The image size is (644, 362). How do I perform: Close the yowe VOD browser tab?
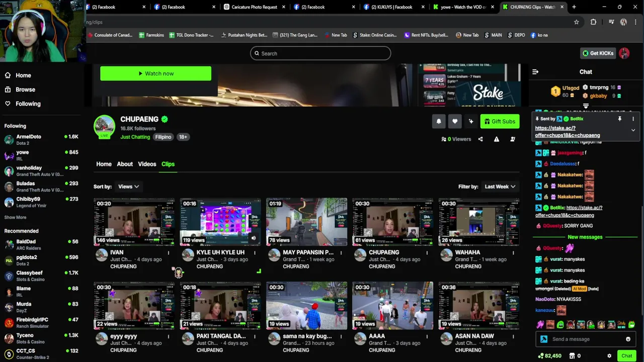pyautogui.click(x=493, y=7)
